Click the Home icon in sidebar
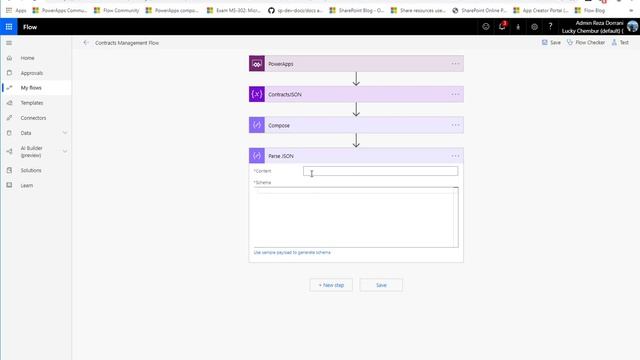The image size is (640, 360). [9, 58]
